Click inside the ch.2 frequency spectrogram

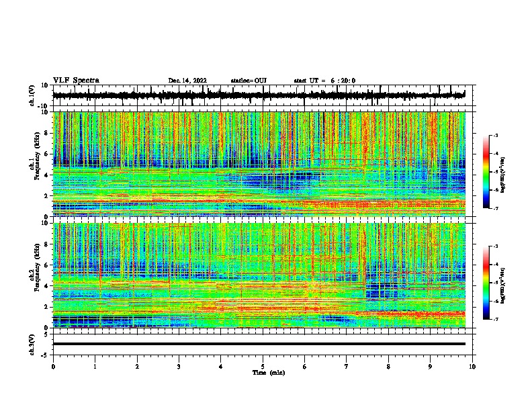click(x=259, y=275)
